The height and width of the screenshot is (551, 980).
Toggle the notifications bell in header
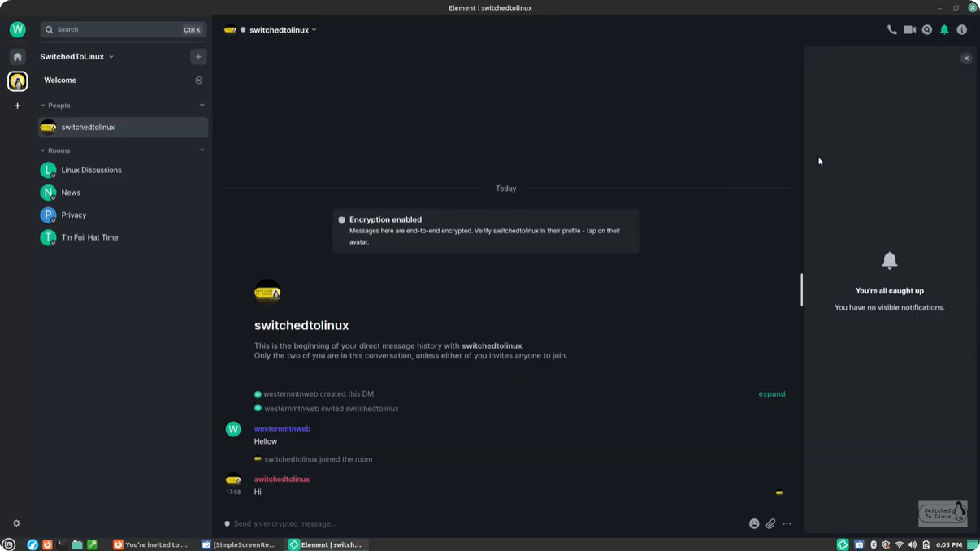pyautogui.click(x=944, y=30)
